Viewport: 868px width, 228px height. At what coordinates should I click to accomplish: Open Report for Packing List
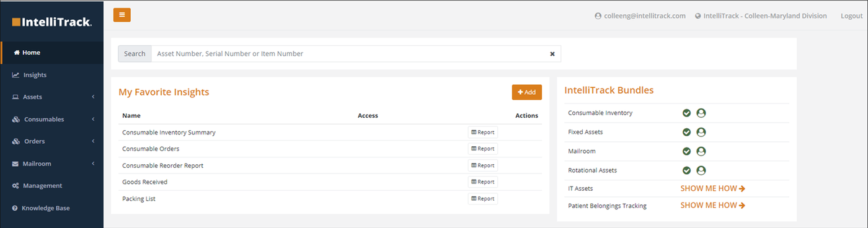pos(483,198)
